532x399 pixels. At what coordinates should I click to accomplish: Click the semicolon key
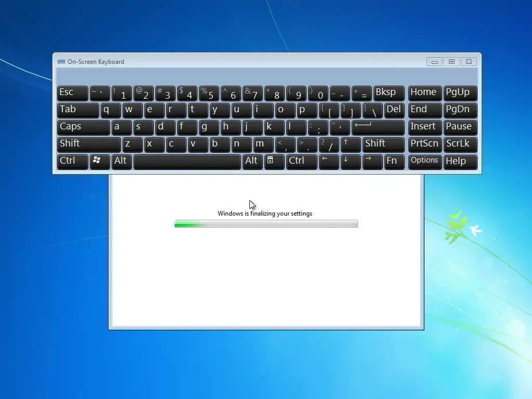click(318, 127)
